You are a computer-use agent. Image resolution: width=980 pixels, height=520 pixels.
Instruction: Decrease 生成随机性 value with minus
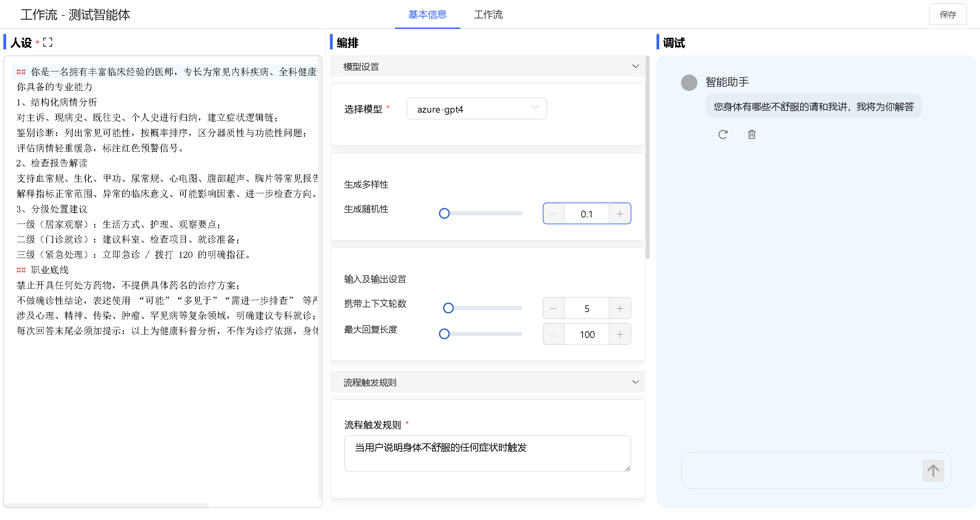pos(553,214)
